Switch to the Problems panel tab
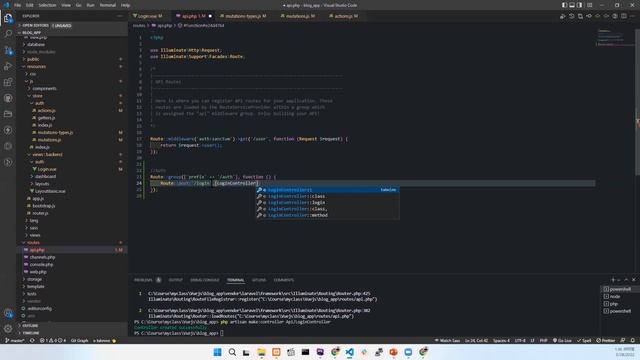 coord(143,280)
